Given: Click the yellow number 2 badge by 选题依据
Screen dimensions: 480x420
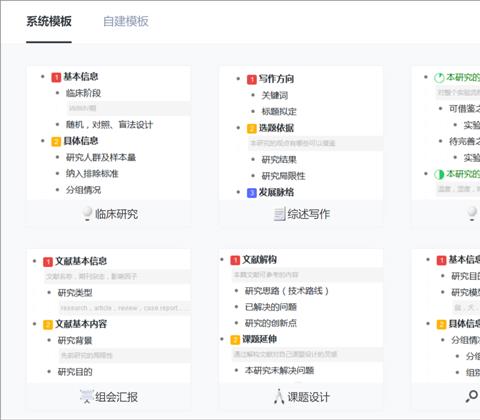Looking at the screenshot, I should [x=252, y=129].
